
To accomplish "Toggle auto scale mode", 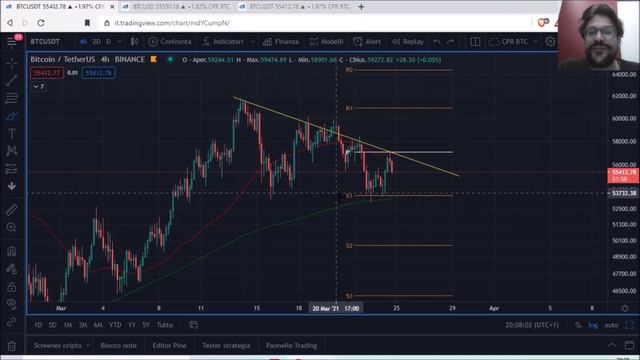I will tap(611, 325).
